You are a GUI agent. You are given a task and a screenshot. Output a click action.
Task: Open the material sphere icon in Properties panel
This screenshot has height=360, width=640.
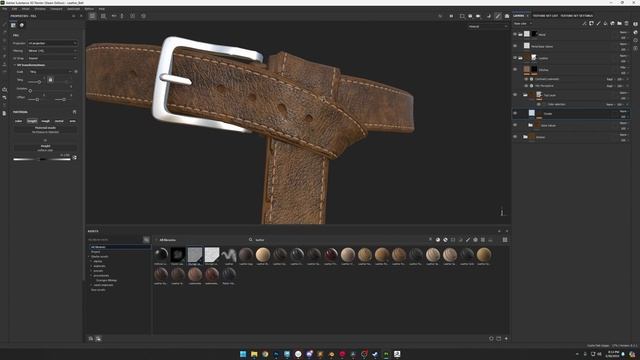pos(22,25)
